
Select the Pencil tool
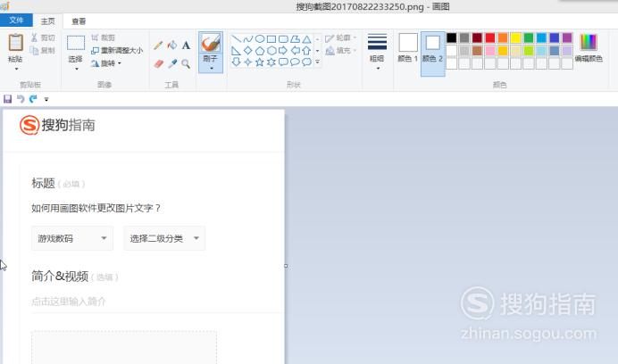tap(158, 45)
